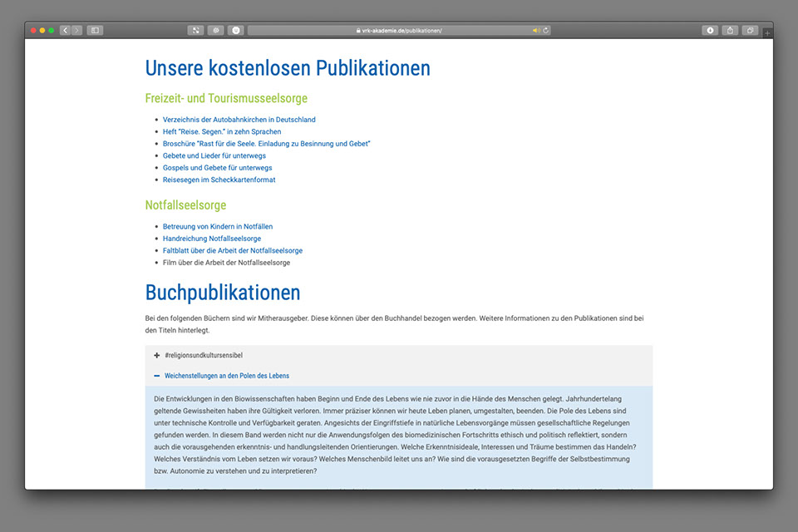This screenshot has width=798, height=532.
Task: Mute the tab audio speaker icon
Action: (537, 31)
